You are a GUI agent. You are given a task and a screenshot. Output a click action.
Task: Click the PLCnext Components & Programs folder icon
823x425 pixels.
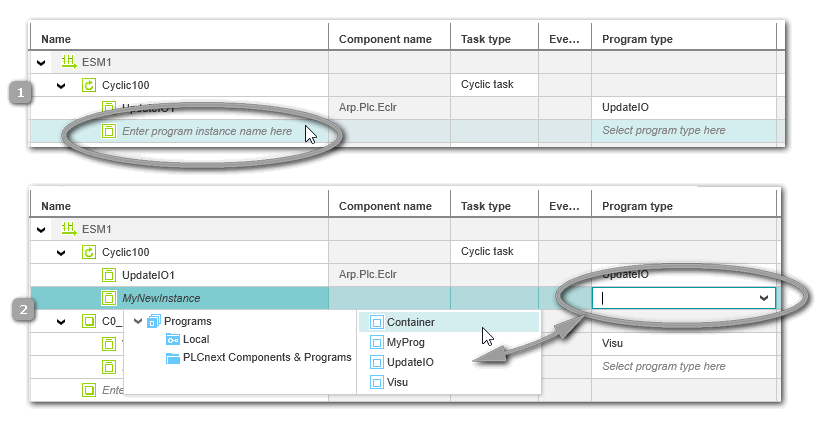(x=174, y=357)
